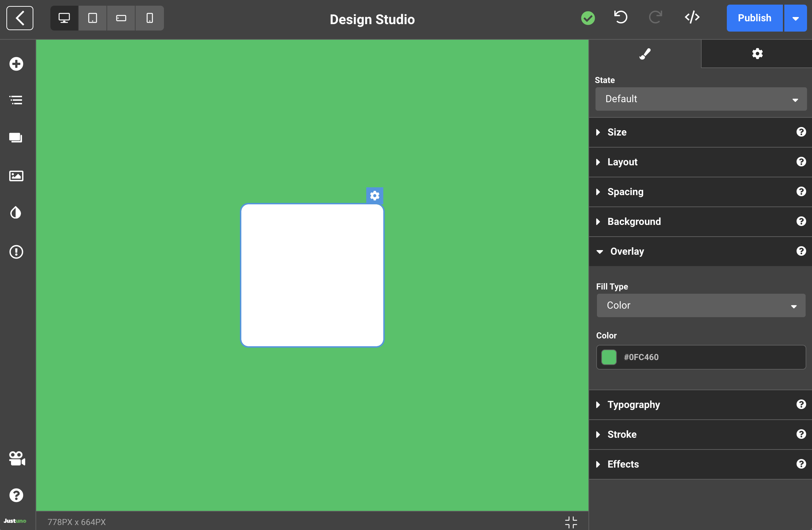This screenshot has width=812, height=530.
Task: Switch to the settings gear tab
Action: pos(757,54)
